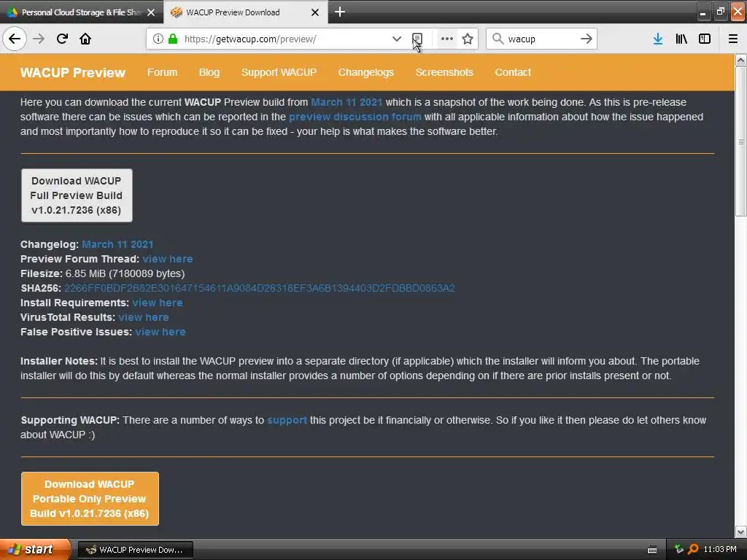The image size is (747, 560).
Task: Open page actions three-dot menu
Action: [447, 39]
